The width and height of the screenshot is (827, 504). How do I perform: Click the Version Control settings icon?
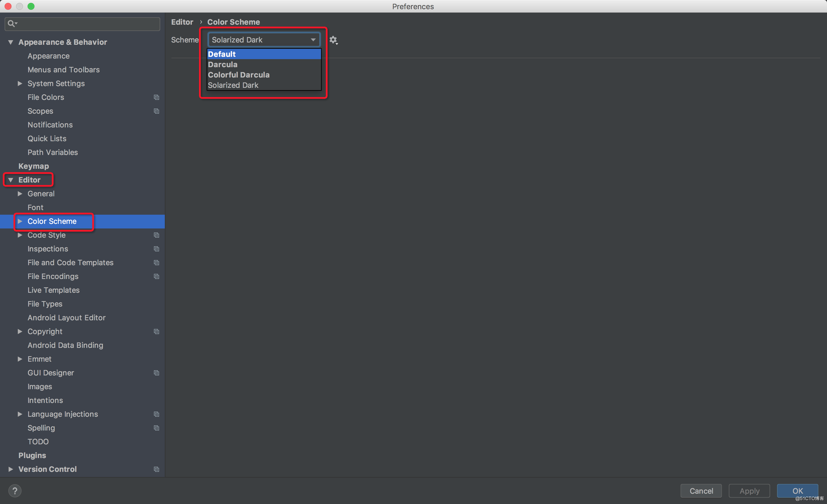point(155,469)
